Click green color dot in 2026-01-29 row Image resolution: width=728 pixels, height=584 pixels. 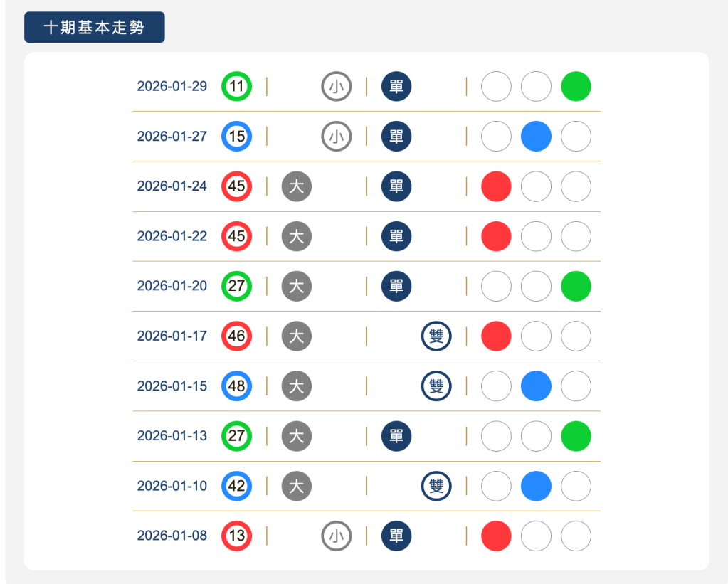576,87
